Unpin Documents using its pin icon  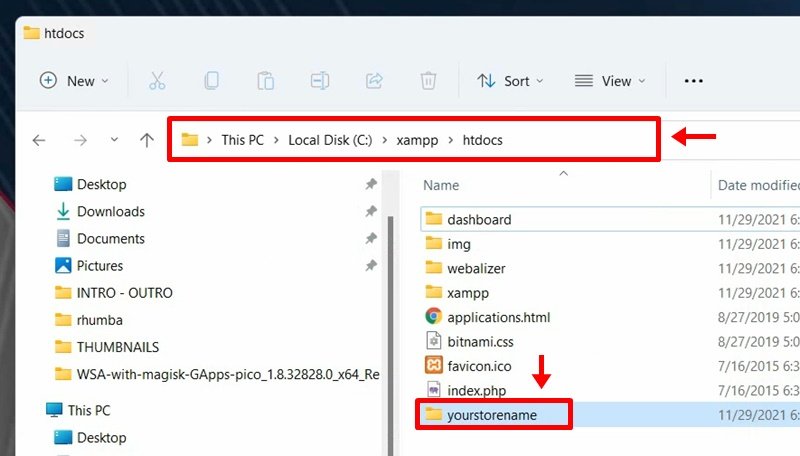tap(371, 238)
